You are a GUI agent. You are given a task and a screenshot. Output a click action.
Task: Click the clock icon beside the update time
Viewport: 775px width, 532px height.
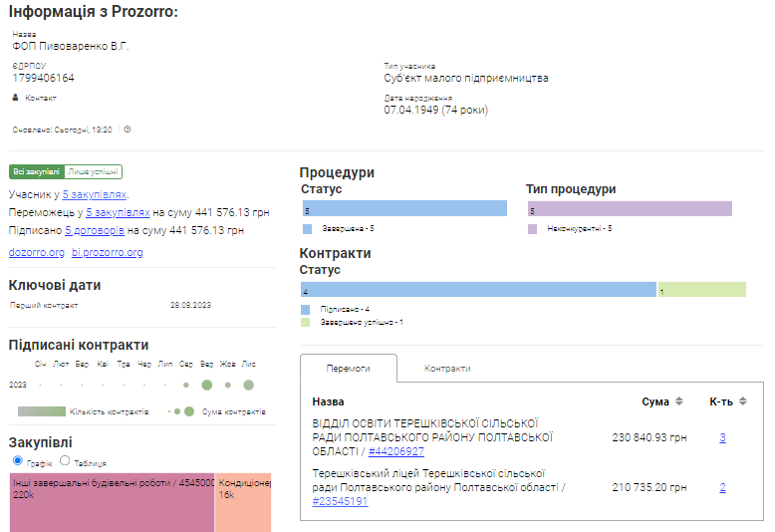pos(128,130)
